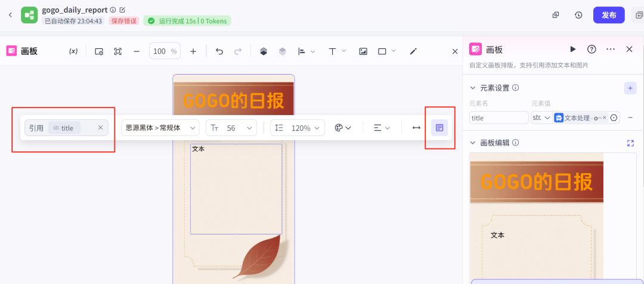
Task: Toggle auto-width with the horizontal arrows icon
Action: click(416, 128)
